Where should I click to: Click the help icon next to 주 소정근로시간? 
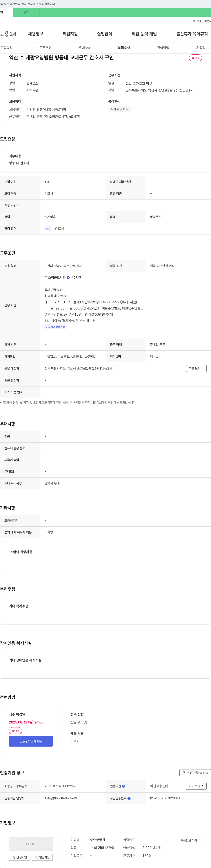tap(68, 278)
